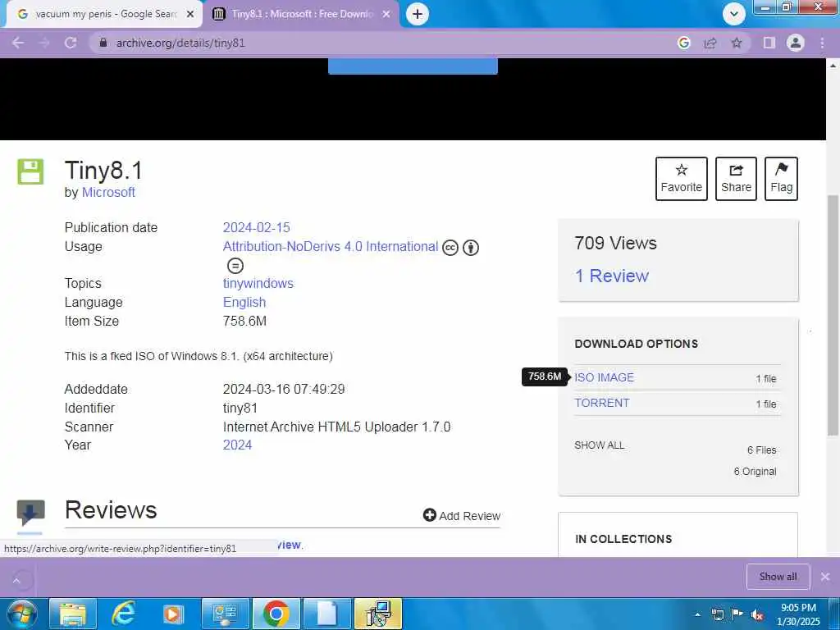840x630 pixels.
Task: Download the TORRENT option
Action: (x=602, y=403)
